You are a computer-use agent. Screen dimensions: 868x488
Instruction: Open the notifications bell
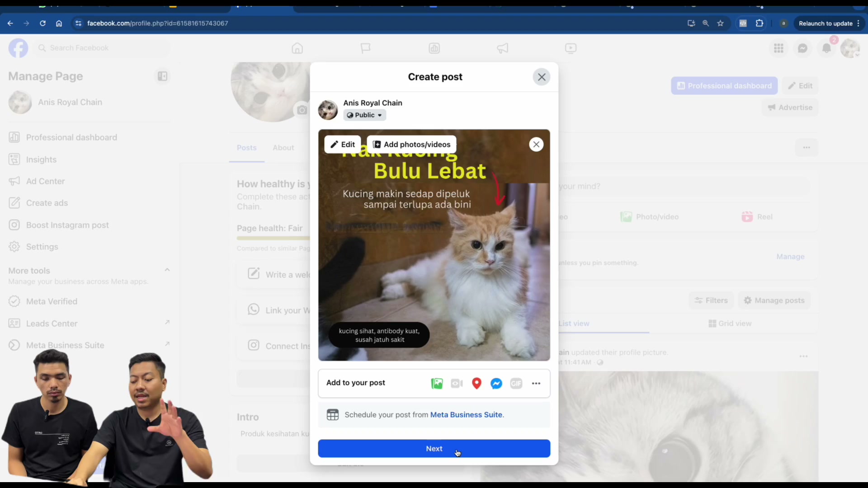click(x=826, y=48)
